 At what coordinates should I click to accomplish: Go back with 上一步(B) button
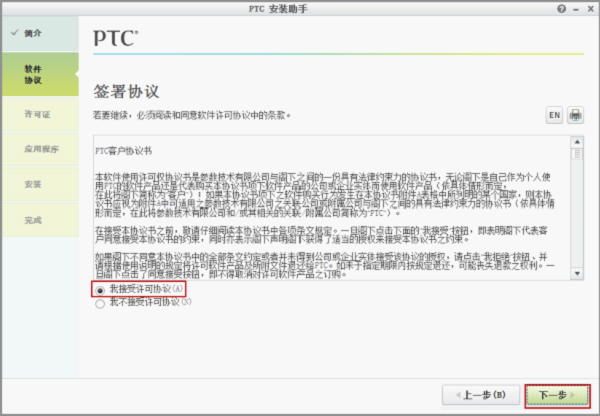(481, 395)
